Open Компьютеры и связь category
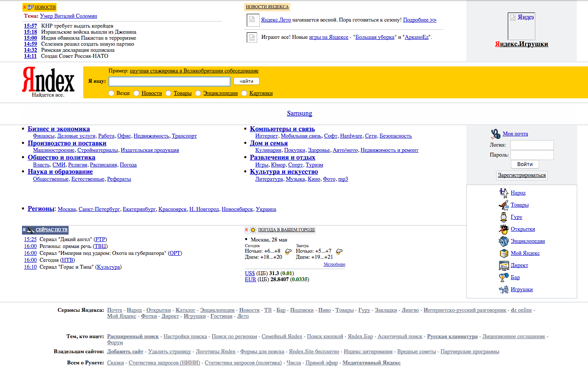Screen dimensions: 588x367 pos(282,129)
